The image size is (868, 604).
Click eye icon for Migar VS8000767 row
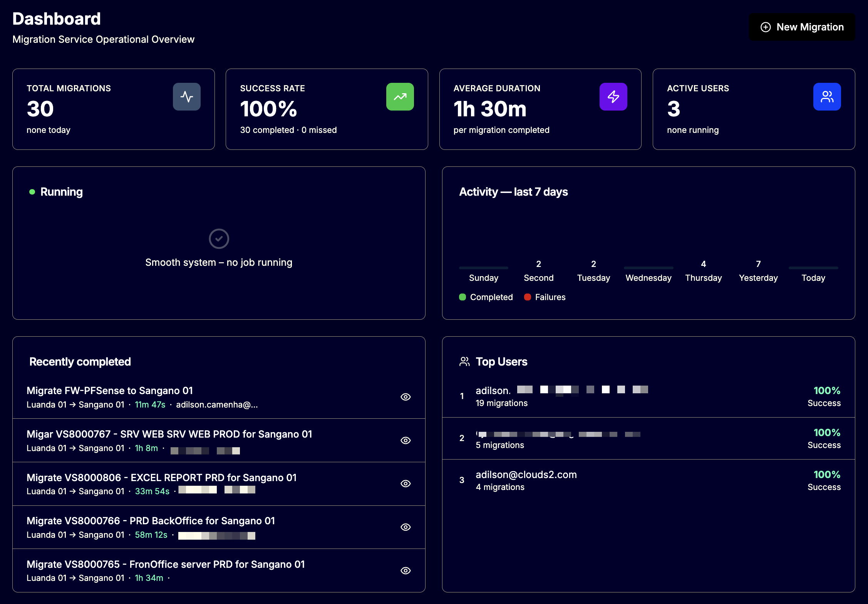pyautogui.click(x=406, y=440)
